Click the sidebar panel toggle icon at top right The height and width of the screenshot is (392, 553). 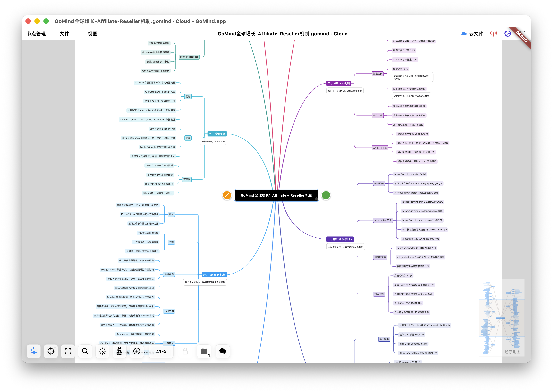pos(522,34)
